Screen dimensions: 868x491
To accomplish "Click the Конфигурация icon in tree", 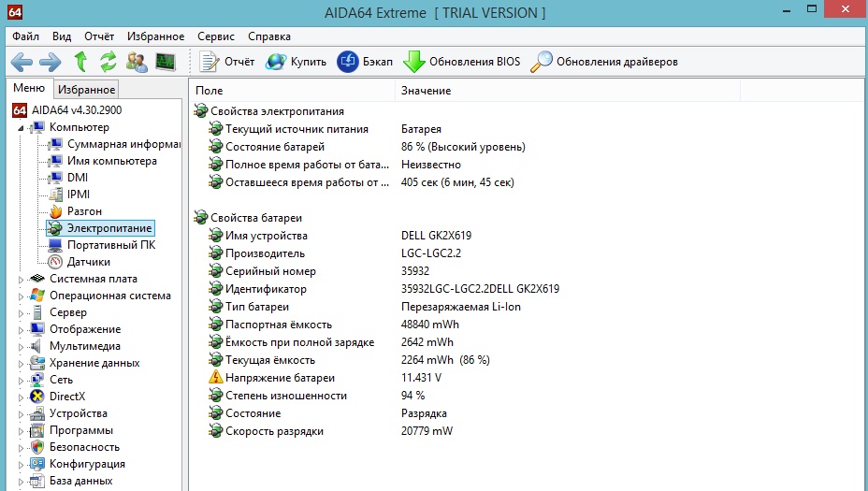I will (x=37, y=464).
